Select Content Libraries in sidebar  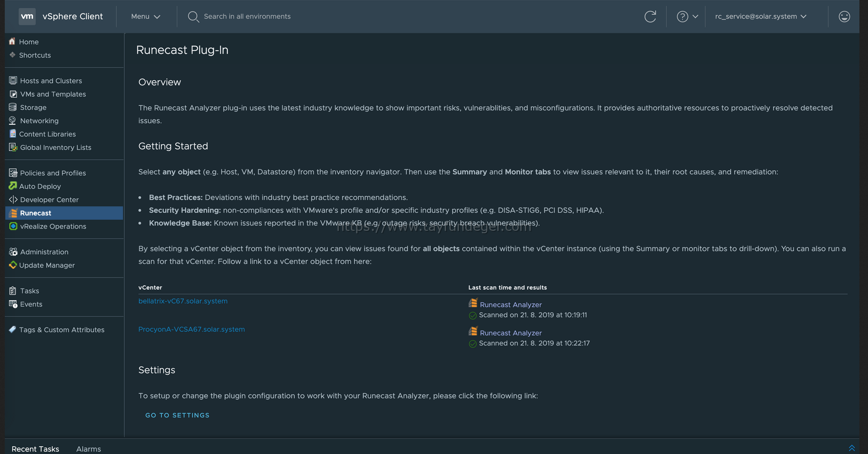pos(47,134)
